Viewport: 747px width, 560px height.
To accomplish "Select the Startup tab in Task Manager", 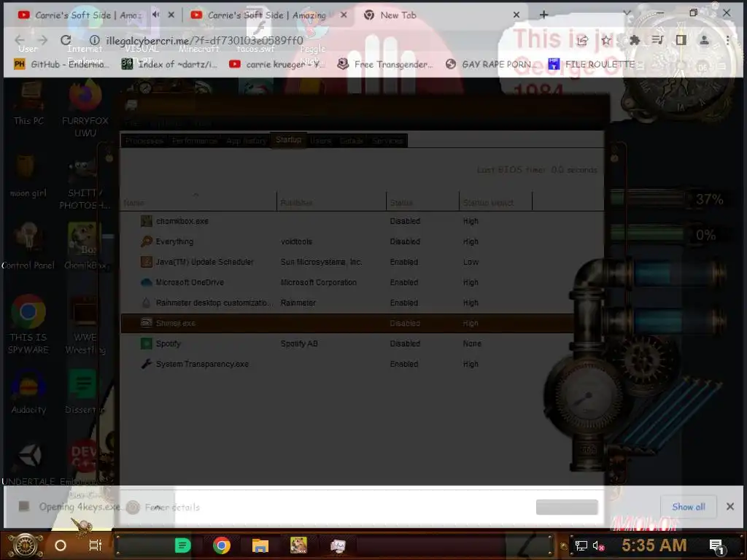I will pyautogui.click(x=288, y=140).
